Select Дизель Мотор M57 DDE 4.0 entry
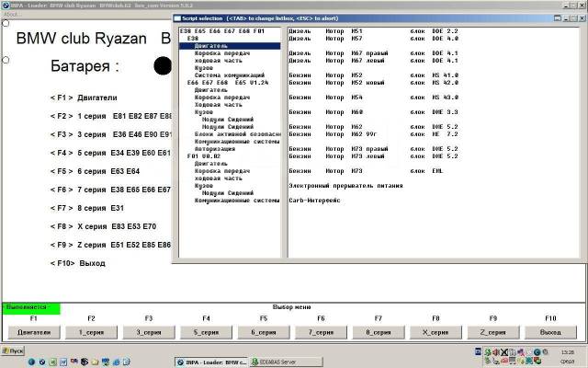 [x=373, y=39]
